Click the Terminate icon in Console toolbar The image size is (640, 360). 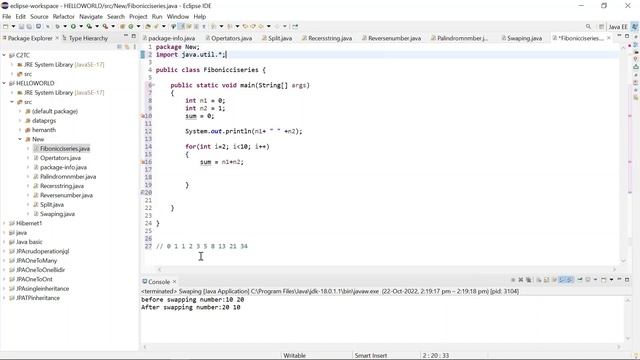click(513, 280)
